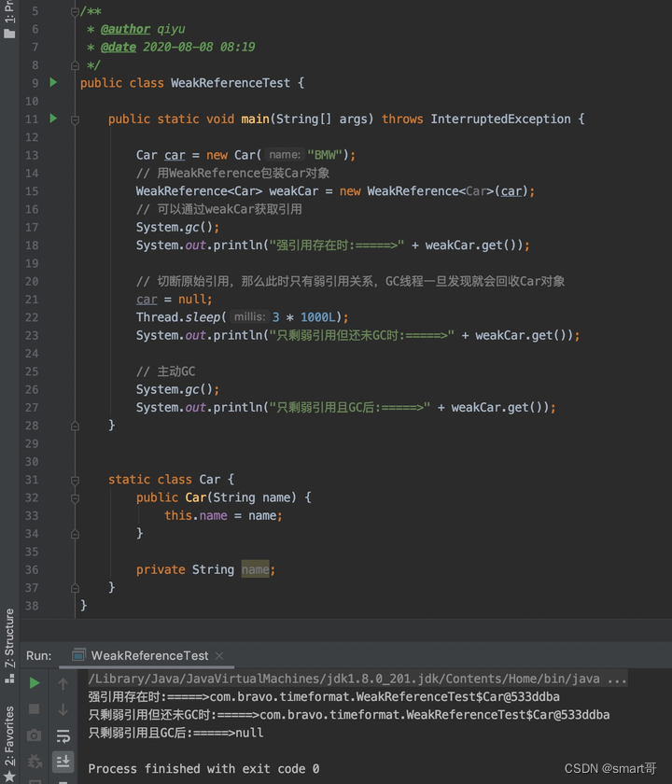Click Run: panel label
Screen dimensions: 672x784
click(38, 655)
